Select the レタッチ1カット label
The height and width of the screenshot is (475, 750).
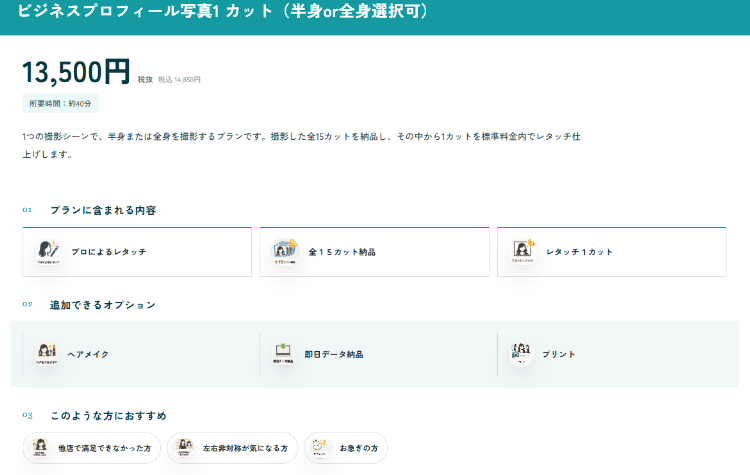[x=579, y=252]
